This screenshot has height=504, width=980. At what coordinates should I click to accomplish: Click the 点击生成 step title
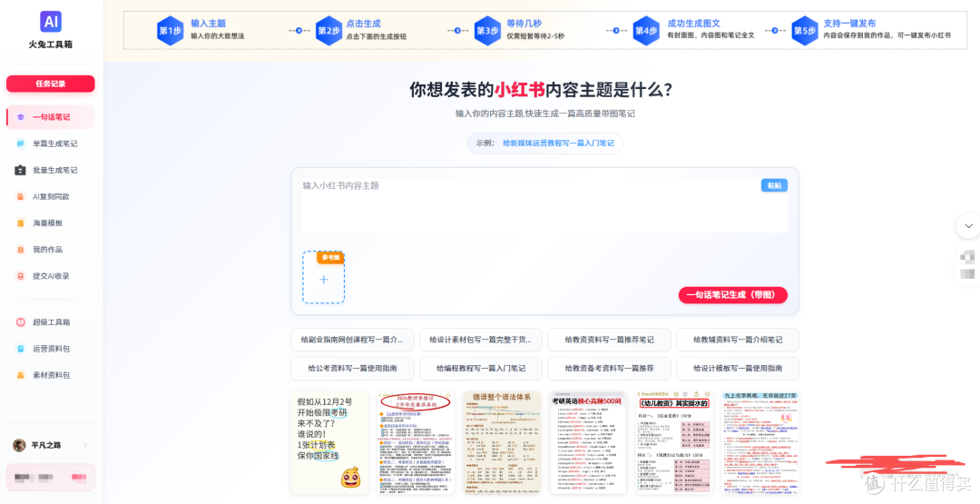pos(363,24)
